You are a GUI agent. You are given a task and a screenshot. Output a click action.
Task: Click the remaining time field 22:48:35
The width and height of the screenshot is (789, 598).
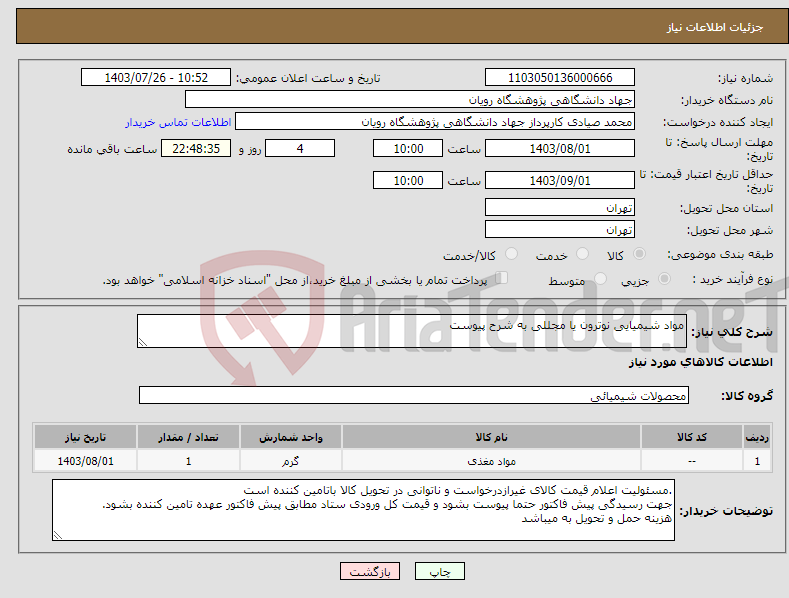click(x=196, y=148)
